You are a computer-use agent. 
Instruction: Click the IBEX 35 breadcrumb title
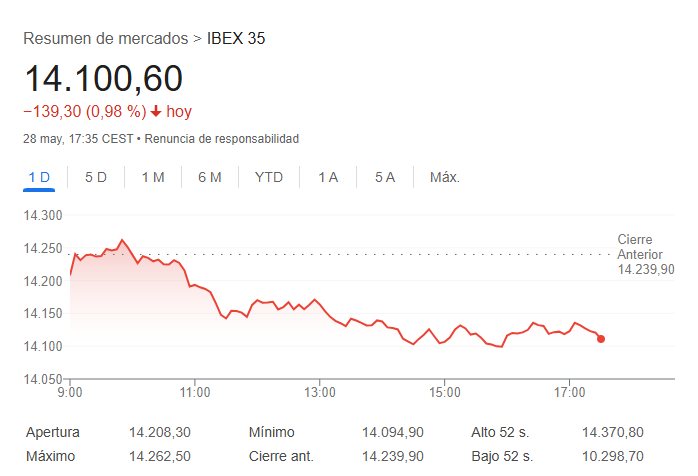[x=236, y=39]
